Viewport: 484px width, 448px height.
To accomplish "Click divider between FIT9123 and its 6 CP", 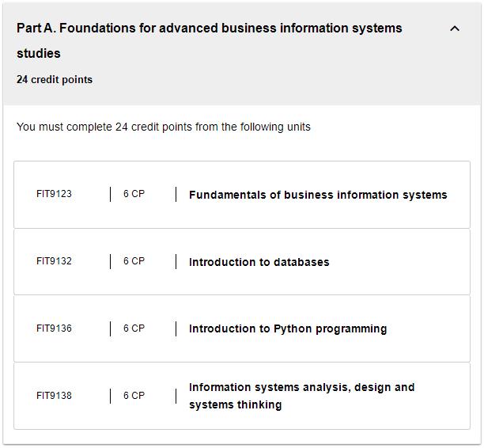I will [110, 195].
